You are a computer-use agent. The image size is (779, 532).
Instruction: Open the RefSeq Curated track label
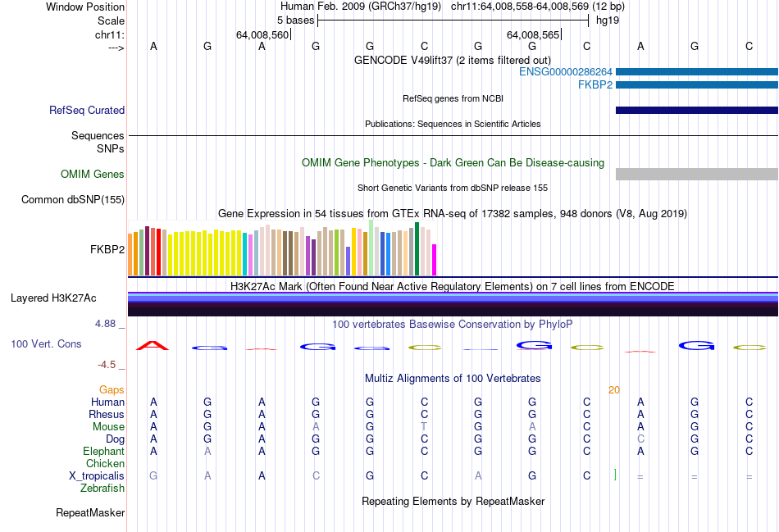[x=87, y=111]
